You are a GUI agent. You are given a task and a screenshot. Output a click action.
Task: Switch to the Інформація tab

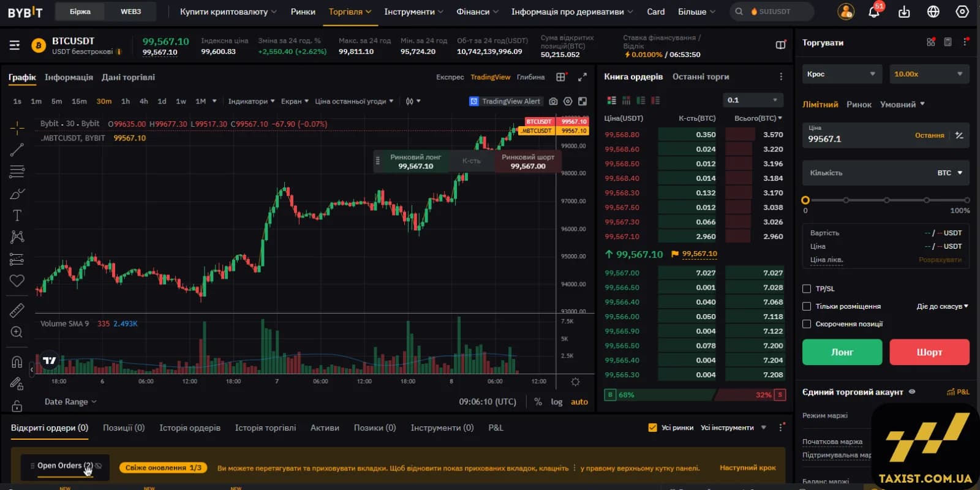coord(69,77)
